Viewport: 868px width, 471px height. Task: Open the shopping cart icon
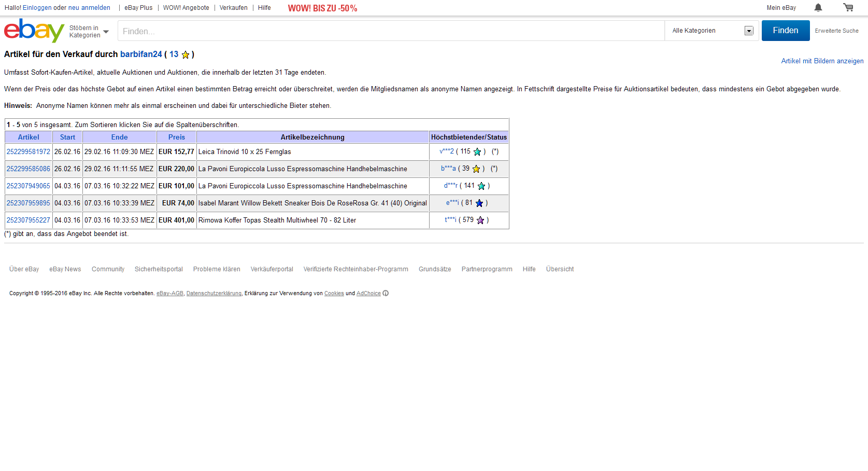[848, 7]
